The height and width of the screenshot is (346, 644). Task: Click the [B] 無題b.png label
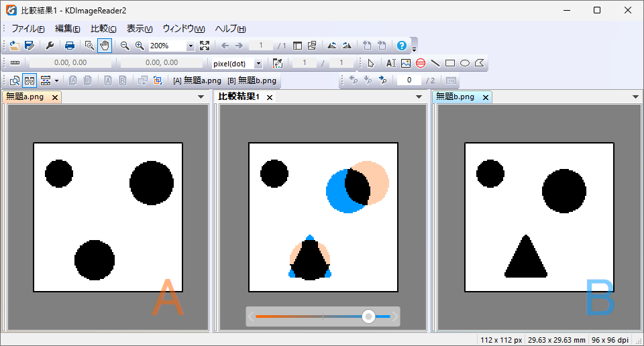(252, 80)
